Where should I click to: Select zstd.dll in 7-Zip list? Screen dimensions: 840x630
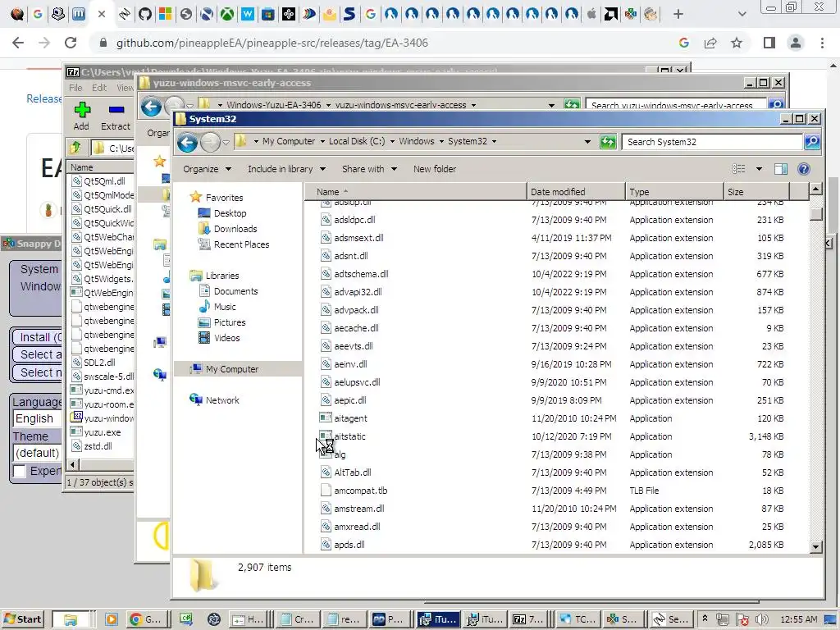98,446
